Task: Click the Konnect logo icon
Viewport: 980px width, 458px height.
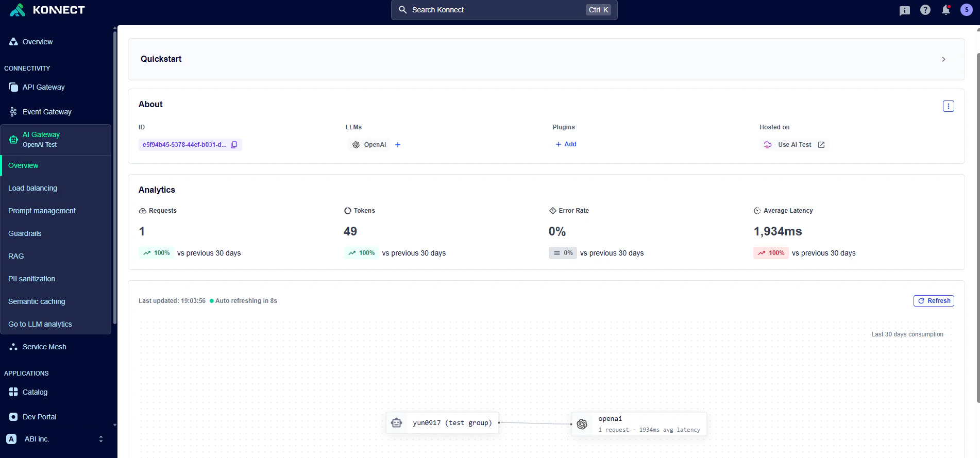Action: 18,10
